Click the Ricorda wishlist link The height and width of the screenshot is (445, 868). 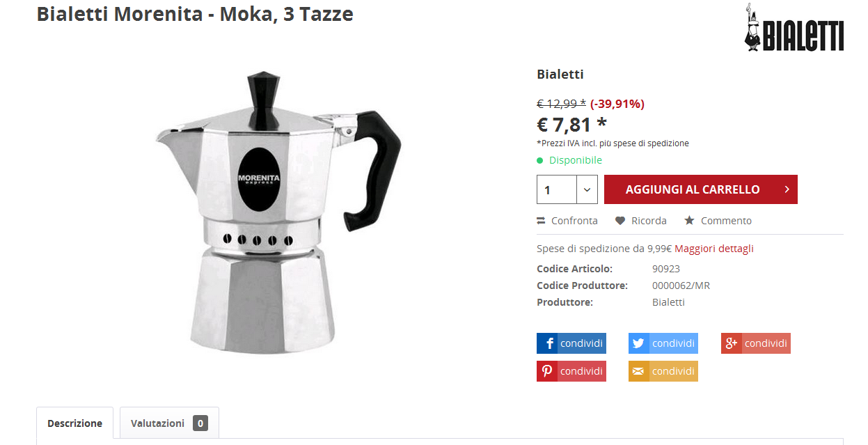pos(649,221)
